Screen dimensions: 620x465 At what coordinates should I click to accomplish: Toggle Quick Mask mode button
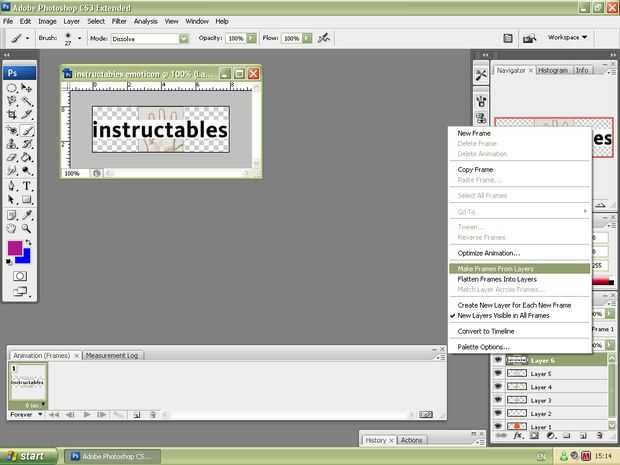point(20,276)
